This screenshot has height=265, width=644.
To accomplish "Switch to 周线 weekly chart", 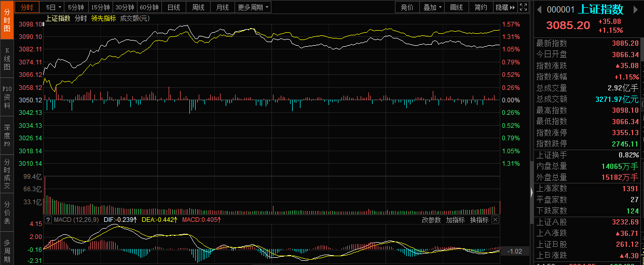I will (198, 7).
